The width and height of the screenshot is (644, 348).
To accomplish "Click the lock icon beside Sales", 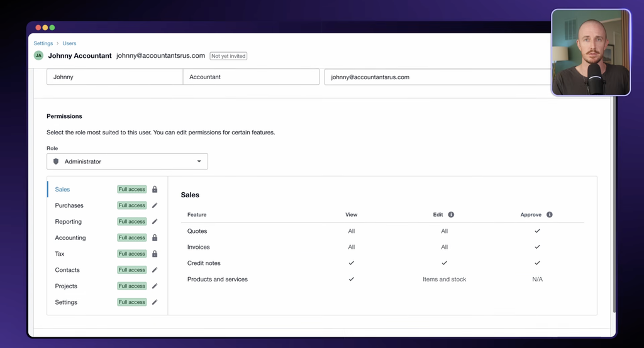I will click(x=155, y=189).
